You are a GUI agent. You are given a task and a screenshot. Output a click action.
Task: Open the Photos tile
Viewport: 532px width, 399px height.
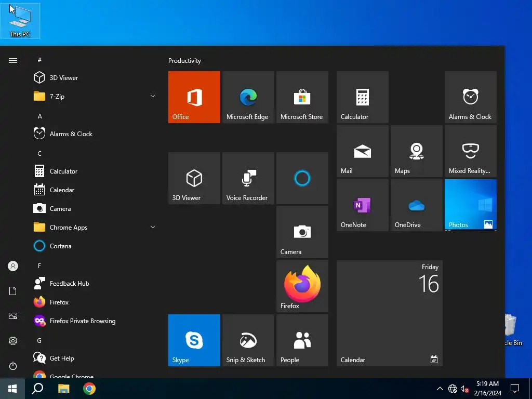point(471,205)
